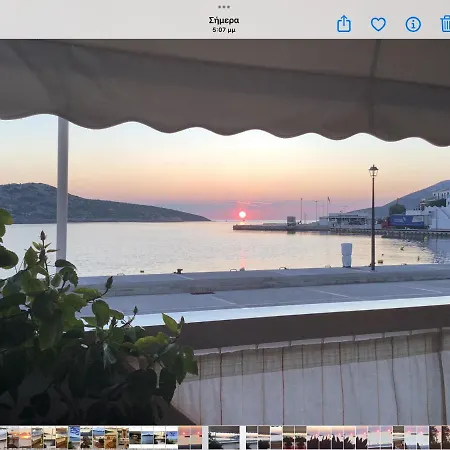Screen dimensions: 450x450
Task: Tap the Share icon in the top toolbar
Action: point(344,24)
